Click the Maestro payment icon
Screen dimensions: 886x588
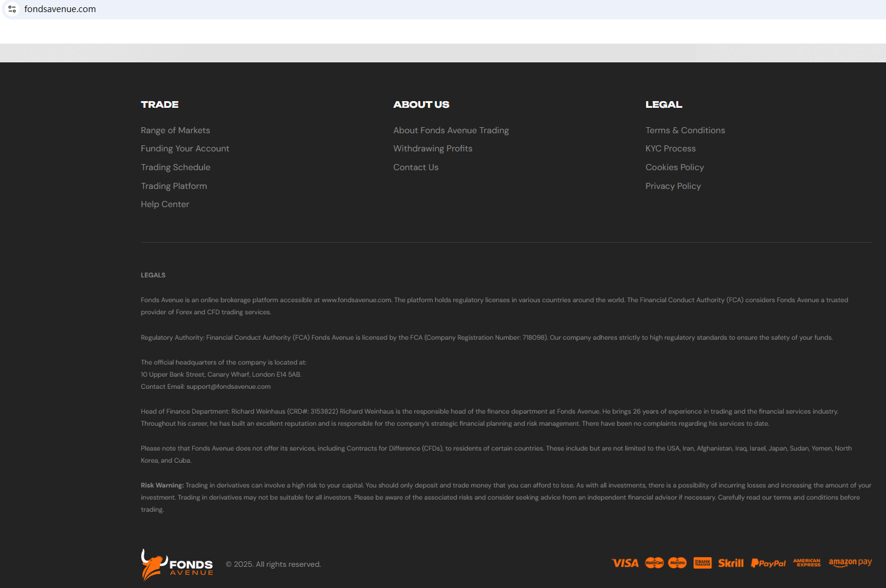click(678, 563)
